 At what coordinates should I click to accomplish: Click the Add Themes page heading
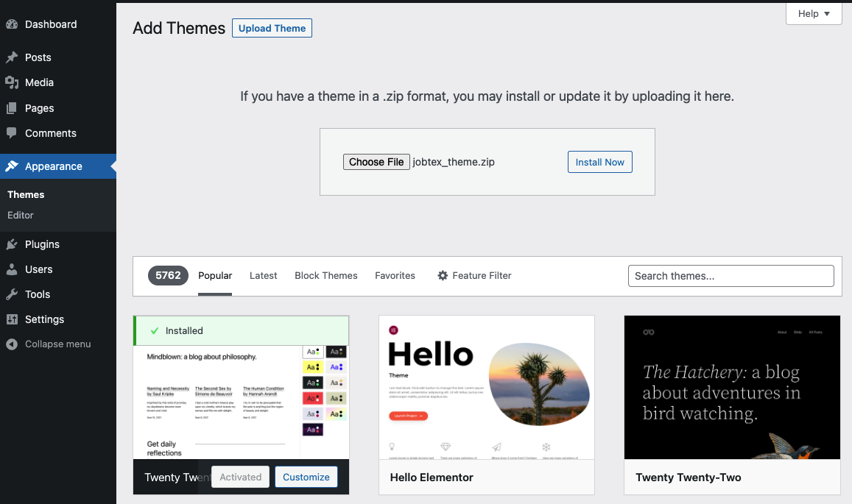pyautogui.click(x=179, y=28)
